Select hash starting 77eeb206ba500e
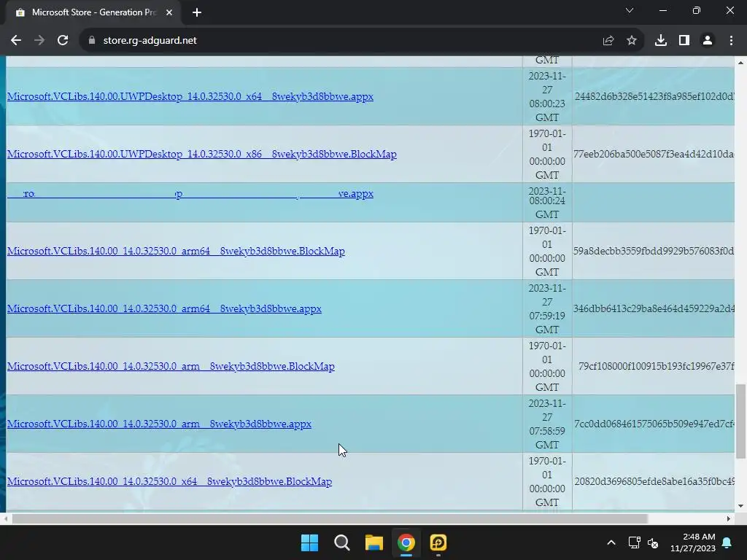 coord(654,155)
